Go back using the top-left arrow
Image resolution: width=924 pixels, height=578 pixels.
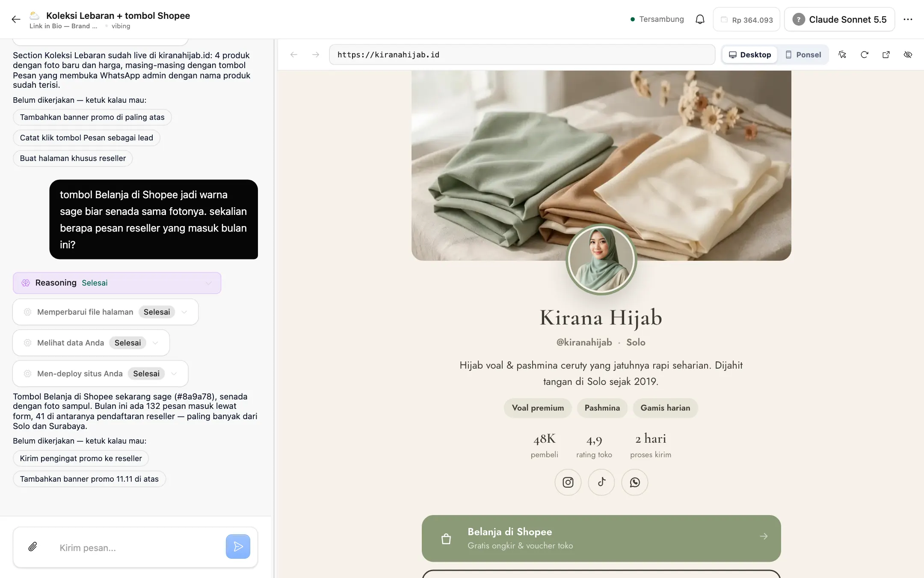pyautogui.click(x=16, y=19)
